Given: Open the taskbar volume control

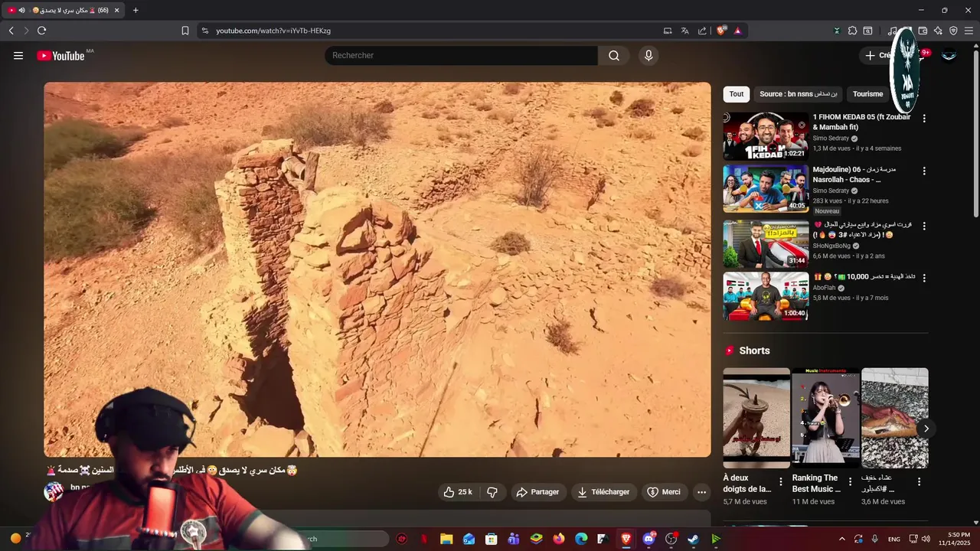Looking at the screenshot, I should click(926, 539).
